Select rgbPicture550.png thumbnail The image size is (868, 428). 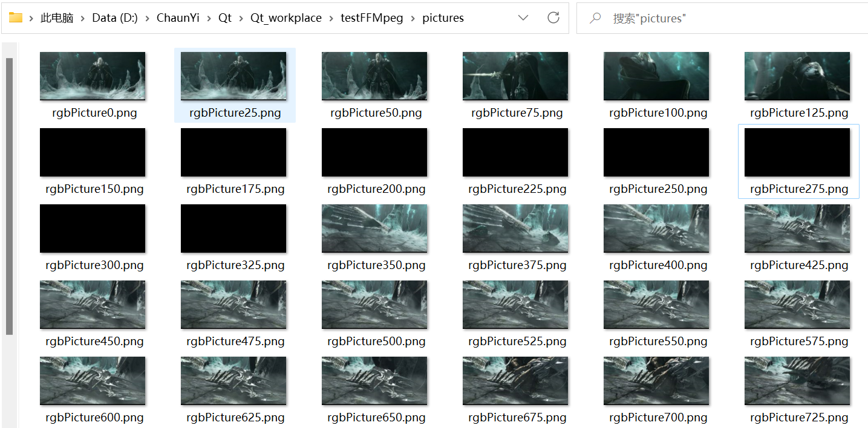point(656,304)
